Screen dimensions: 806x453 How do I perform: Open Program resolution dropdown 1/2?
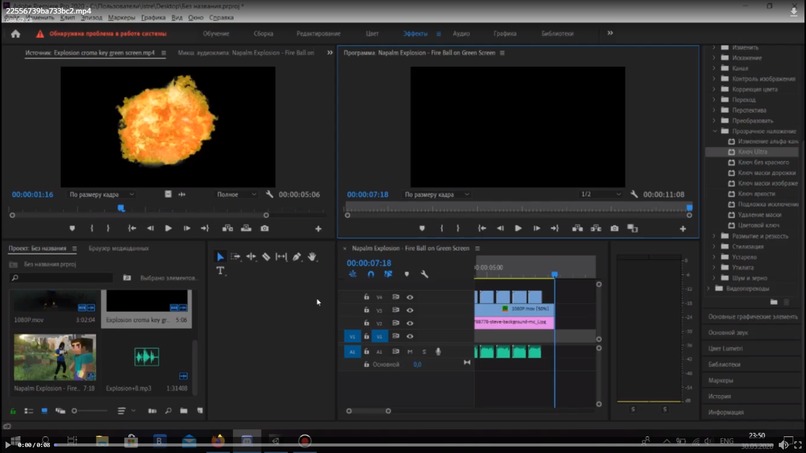point(600,194)
